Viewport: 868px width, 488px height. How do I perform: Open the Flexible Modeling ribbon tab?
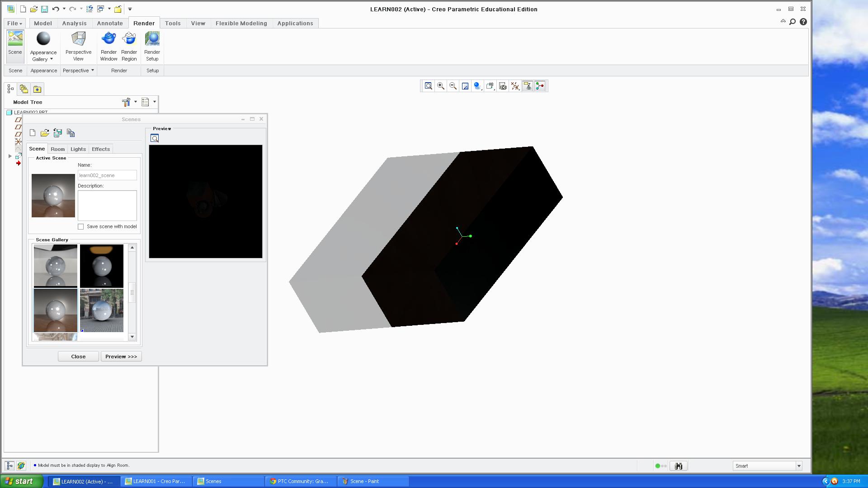coord(241,23)
